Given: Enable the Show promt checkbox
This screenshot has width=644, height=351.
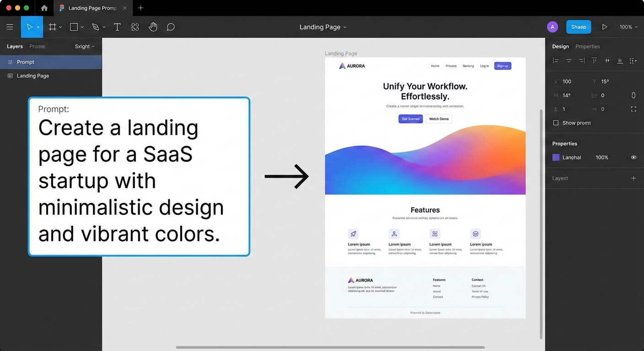Looking at the screenshot, I should (x=556, y=122).
